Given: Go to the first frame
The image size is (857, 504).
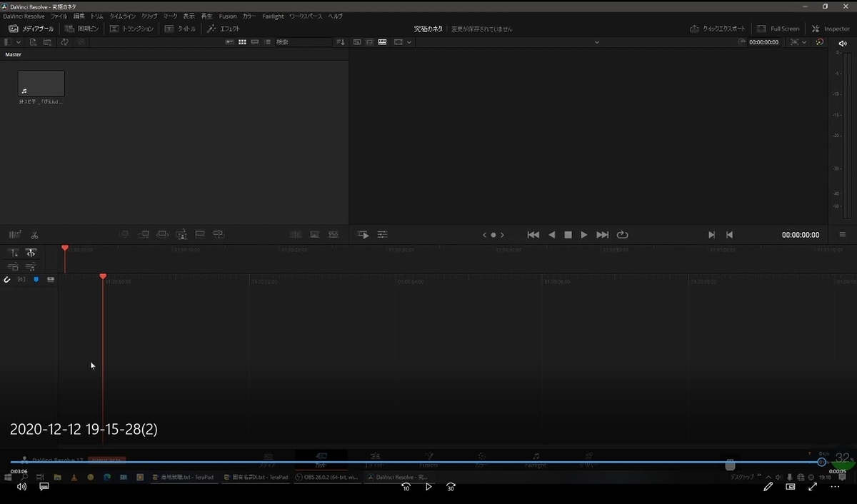Looking at the screenshot, I should coord(533,235).
